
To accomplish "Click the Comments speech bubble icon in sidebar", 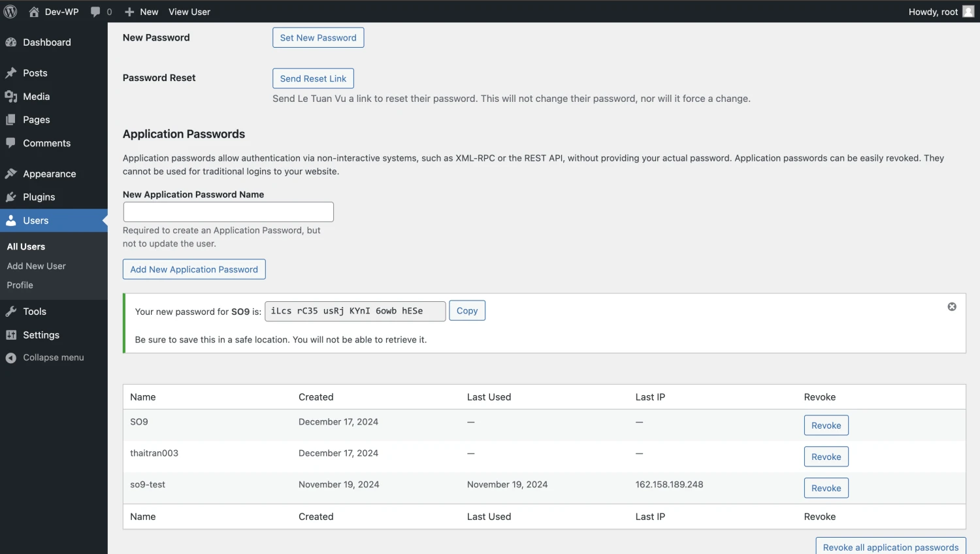I will (x=11, y=143).
